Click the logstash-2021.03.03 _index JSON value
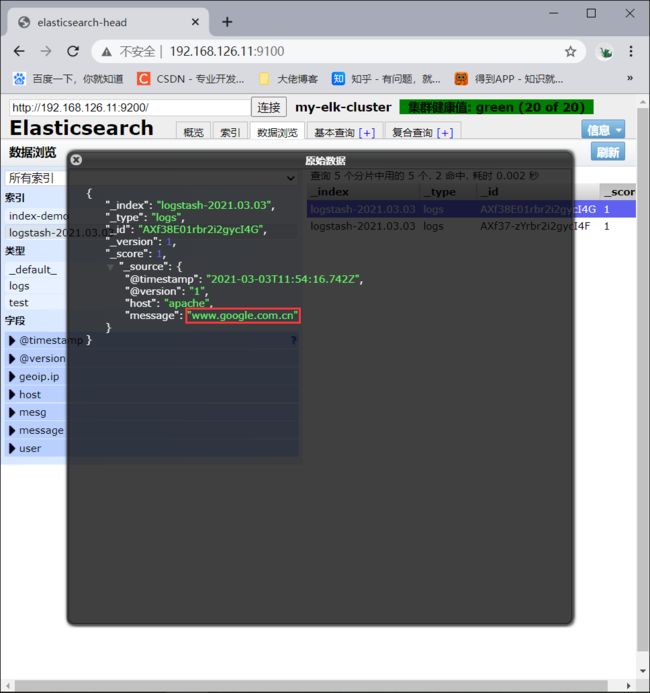Screen dimensions: 650x693 point(214,205)
